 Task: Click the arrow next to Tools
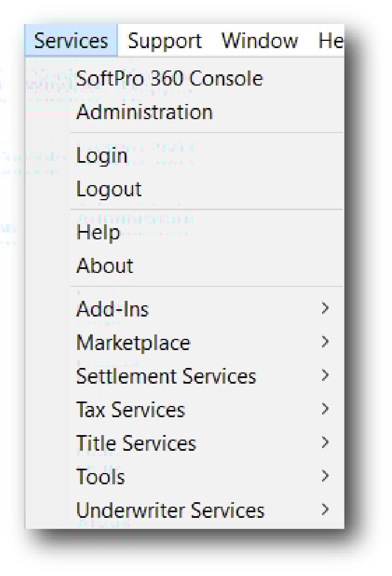[325, 476]
